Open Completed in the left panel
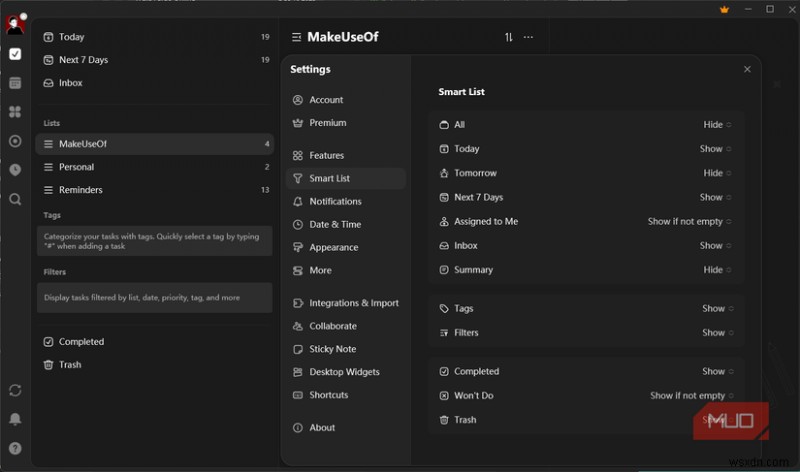The image size is (800, 472). pyautogui.click(x=155, y=342)
